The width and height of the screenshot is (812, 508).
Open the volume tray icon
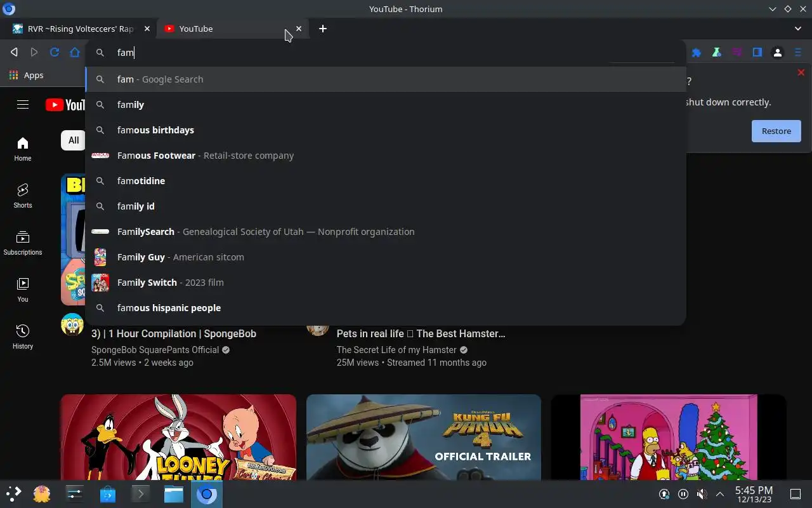(702, 494)
